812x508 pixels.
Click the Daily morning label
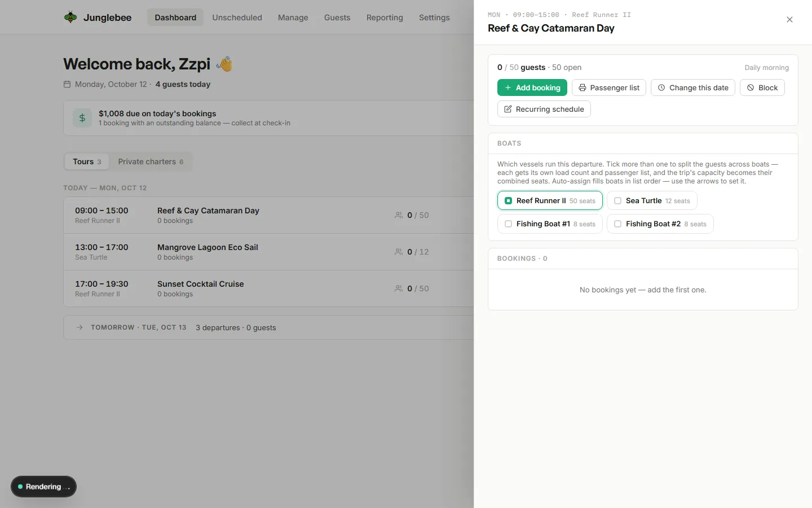[x=766, y=68]
